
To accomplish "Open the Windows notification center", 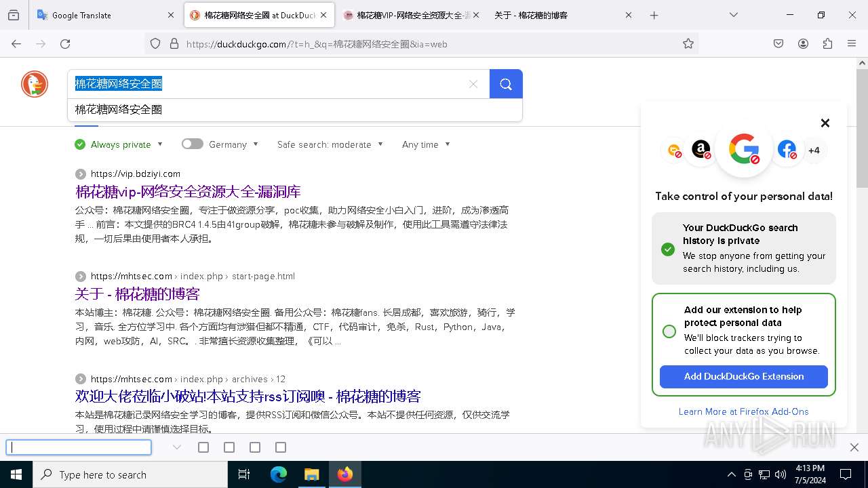I will pyautogui.click(x=846, y=474).
